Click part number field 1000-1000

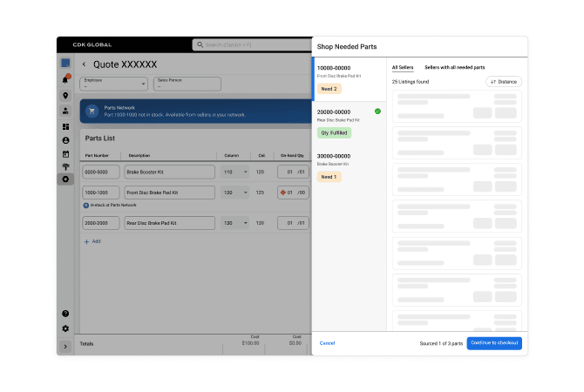[x=101, y=193]
